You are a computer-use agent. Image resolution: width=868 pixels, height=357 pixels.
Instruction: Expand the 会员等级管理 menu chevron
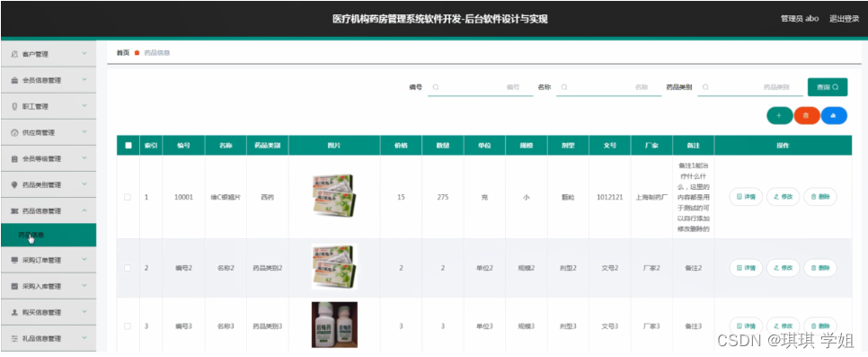(84, 158)
